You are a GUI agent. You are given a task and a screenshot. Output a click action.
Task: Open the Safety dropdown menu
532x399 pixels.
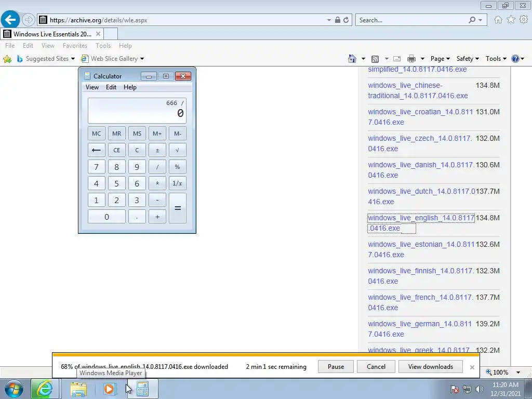click(x=468, y=59)
